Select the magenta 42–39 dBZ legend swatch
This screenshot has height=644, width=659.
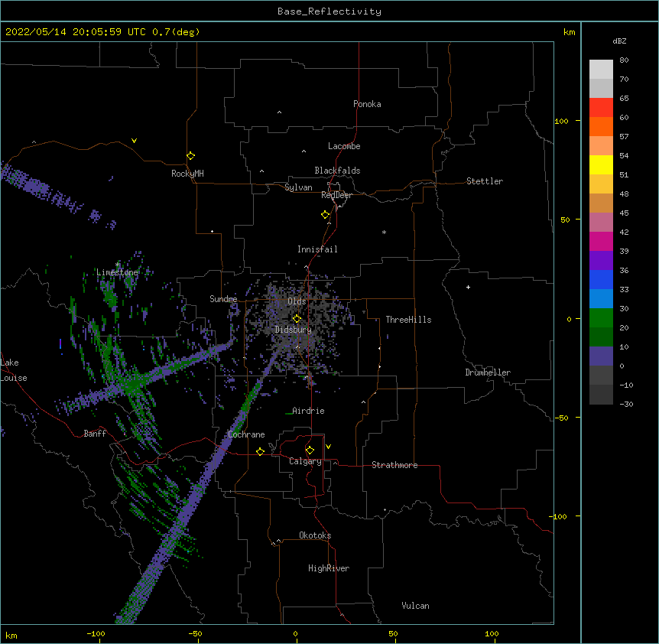(x=601, y=241)
